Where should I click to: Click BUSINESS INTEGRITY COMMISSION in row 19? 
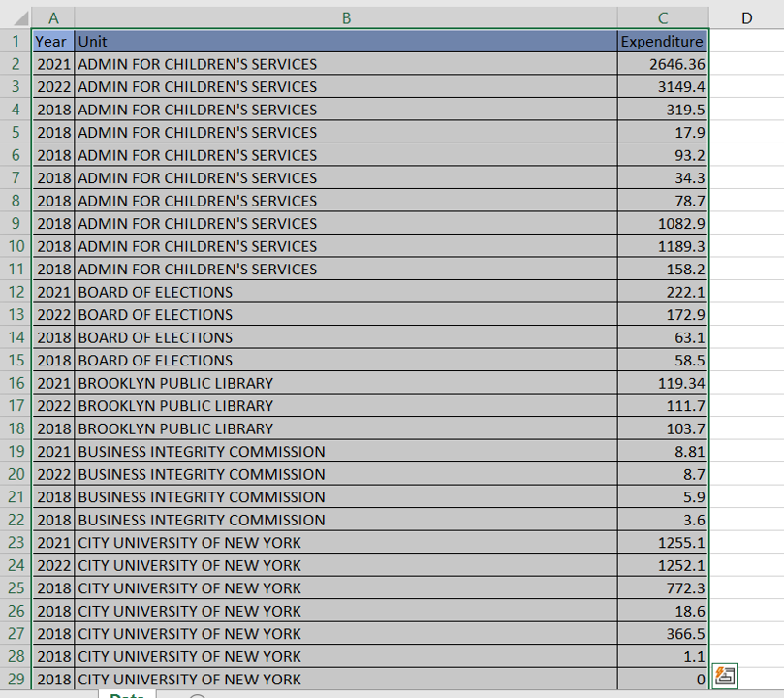click(346, 452)
